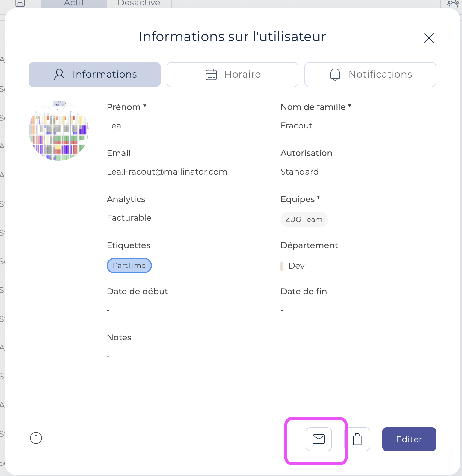Screen dimensions: 462x476
Task: Click the ZUG Team chip
Action: tap(304, 219)
